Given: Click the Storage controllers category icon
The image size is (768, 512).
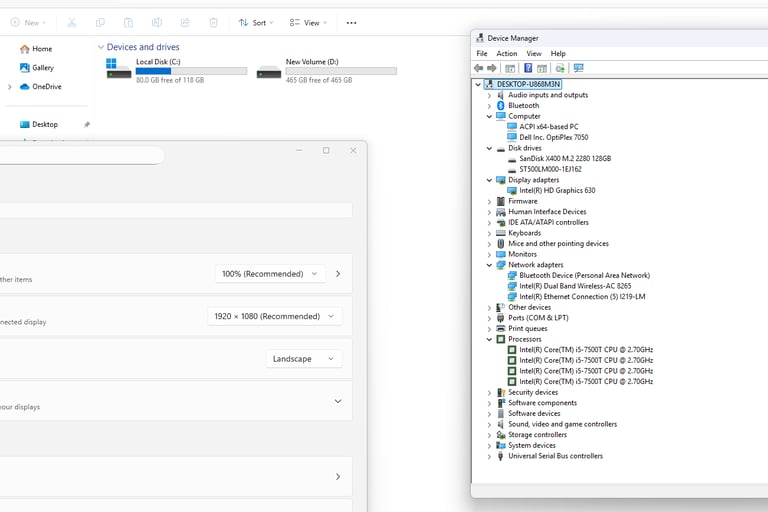Looking at the screenshot, I should tap(501, 435).
